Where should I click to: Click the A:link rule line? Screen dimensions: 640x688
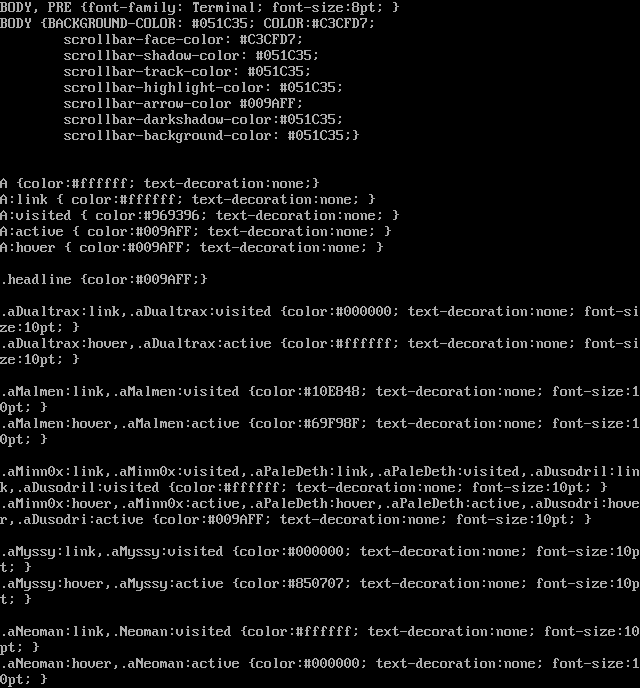(188, 199)
